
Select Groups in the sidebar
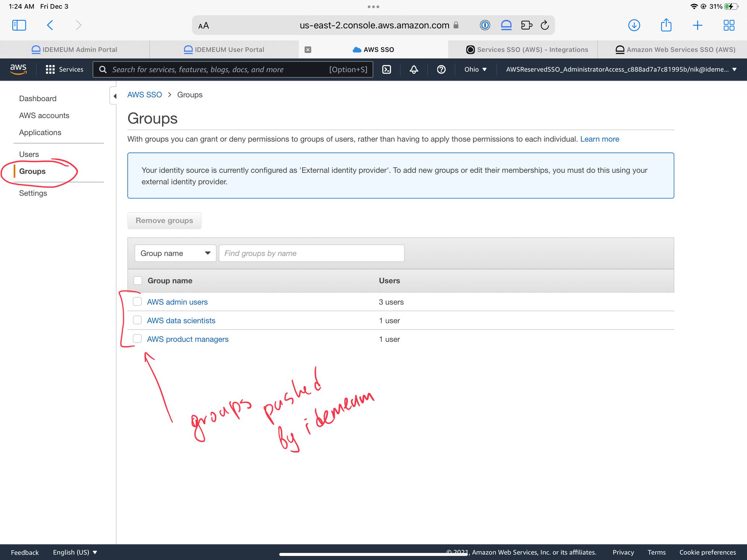[32, 171]
